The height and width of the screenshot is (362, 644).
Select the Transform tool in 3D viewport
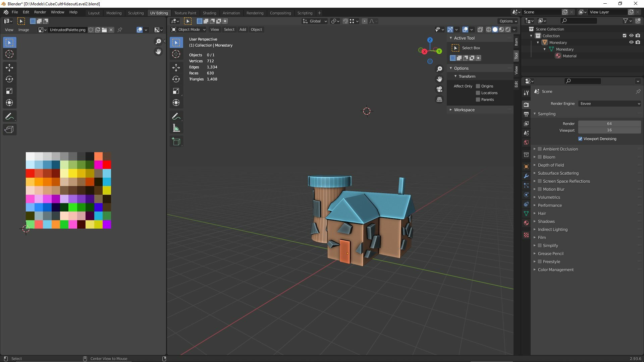[x=176, y=103]
